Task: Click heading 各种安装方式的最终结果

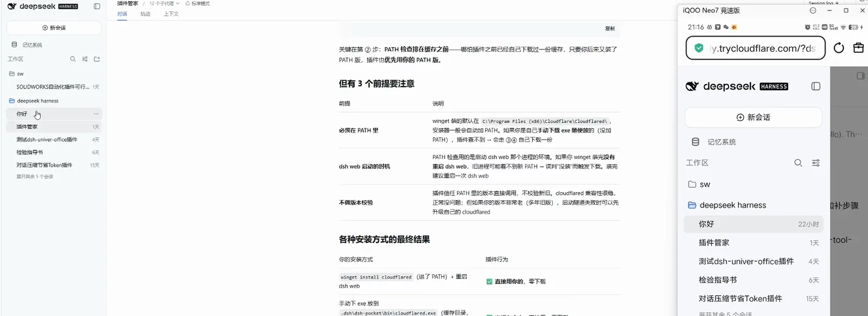Action: pos(384,239)
